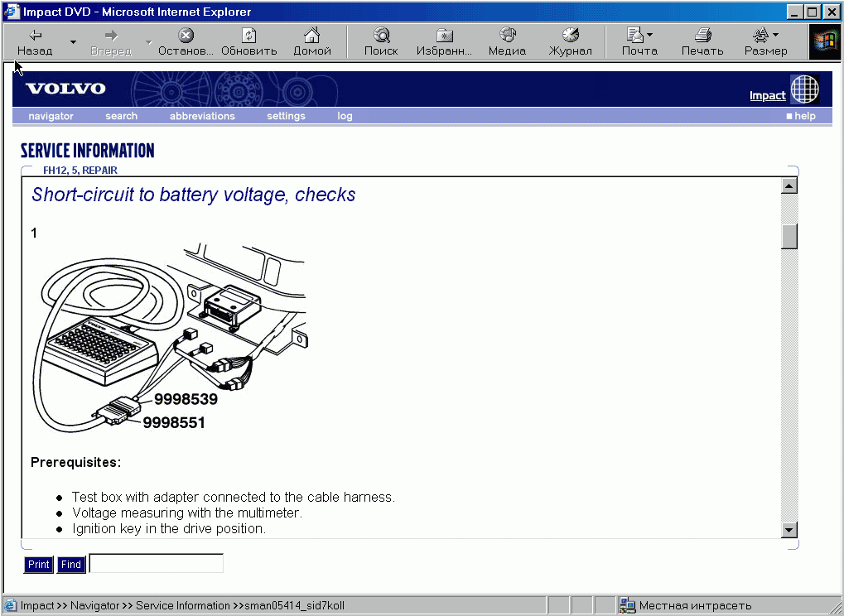
Task: Open the Impact link in header
Action: [768, 96]
